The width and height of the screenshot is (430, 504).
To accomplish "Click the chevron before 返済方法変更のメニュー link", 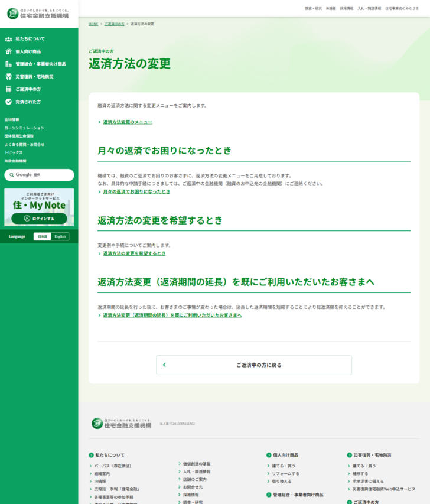I will (x=99, y=122).
